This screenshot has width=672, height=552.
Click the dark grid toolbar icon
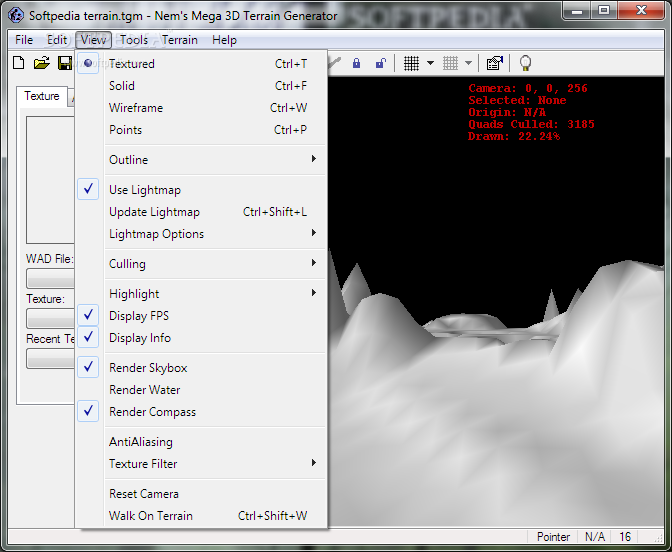coord(411,63)
